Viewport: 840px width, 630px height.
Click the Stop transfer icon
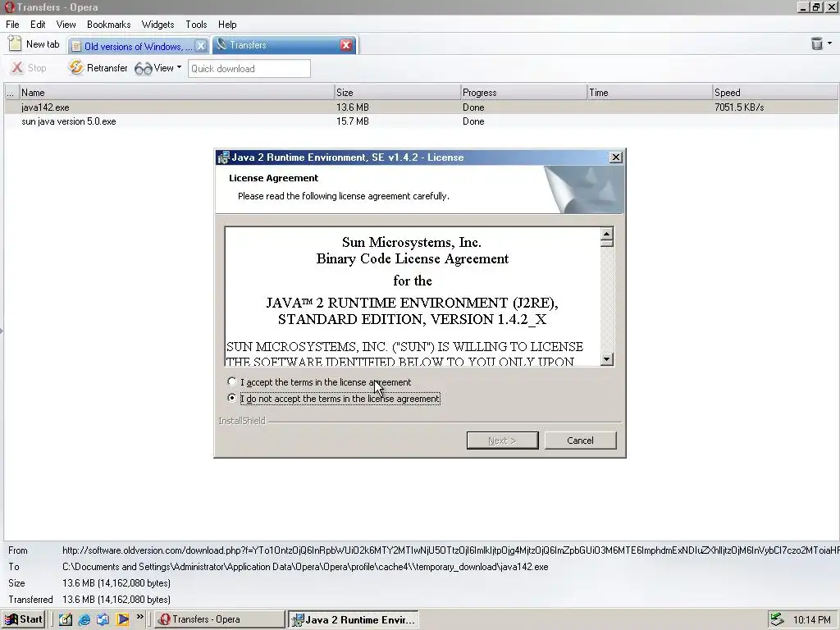coord(17,67)
